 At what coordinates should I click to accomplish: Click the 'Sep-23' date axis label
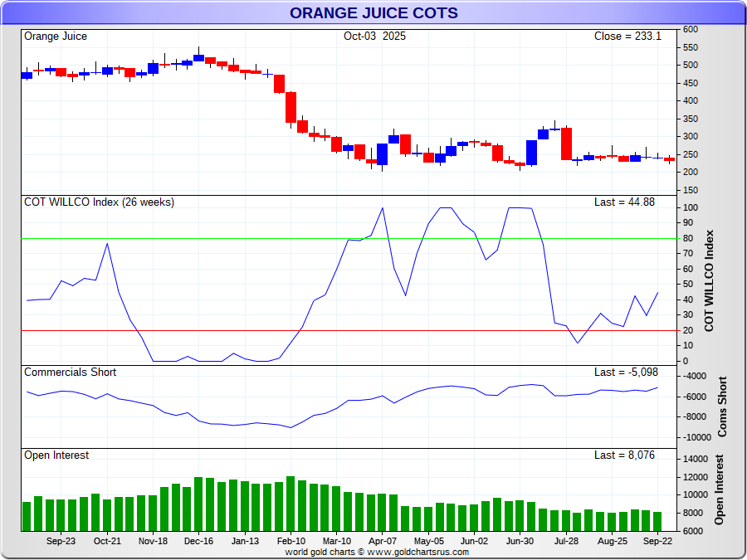click(x=61, y=542)
